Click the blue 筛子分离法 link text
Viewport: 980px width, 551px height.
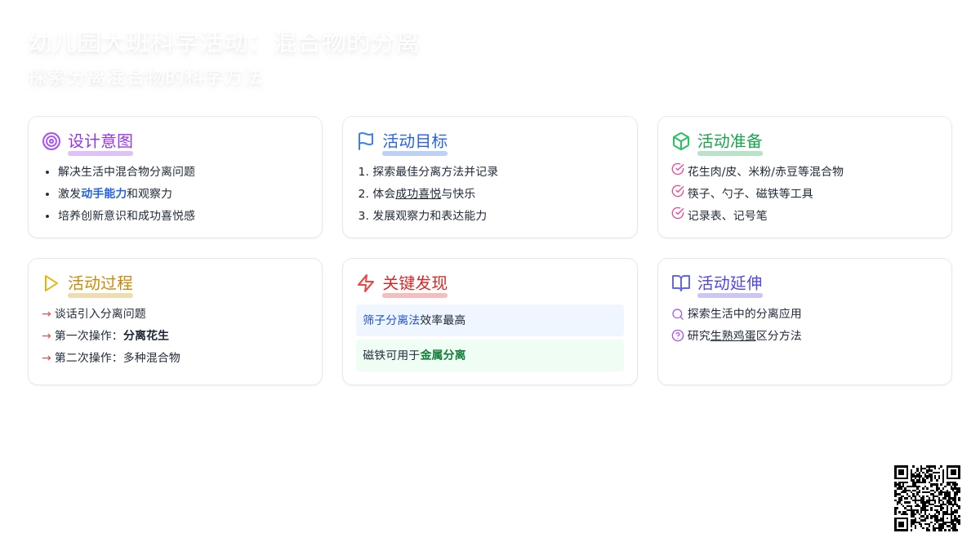(x=391, y=320)
